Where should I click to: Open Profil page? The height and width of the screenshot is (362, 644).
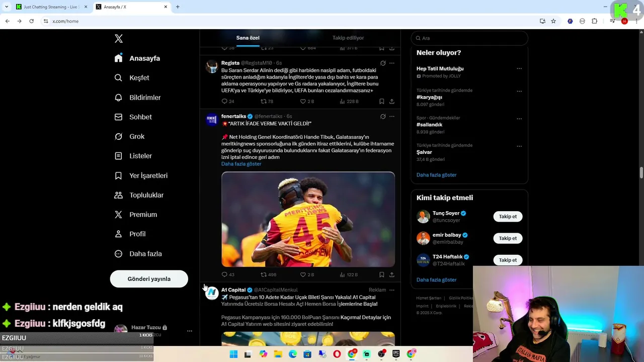(130, 234)
